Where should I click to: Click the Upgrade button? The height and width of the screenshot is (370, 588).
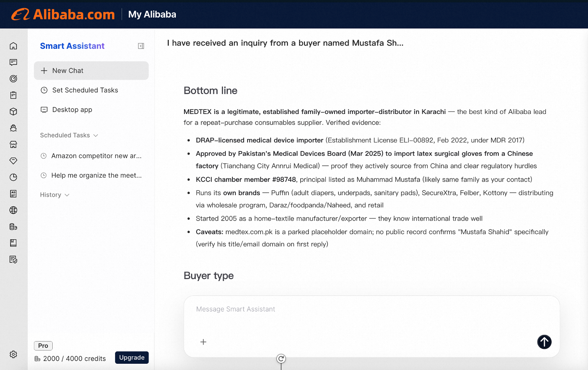click(132, 358)
